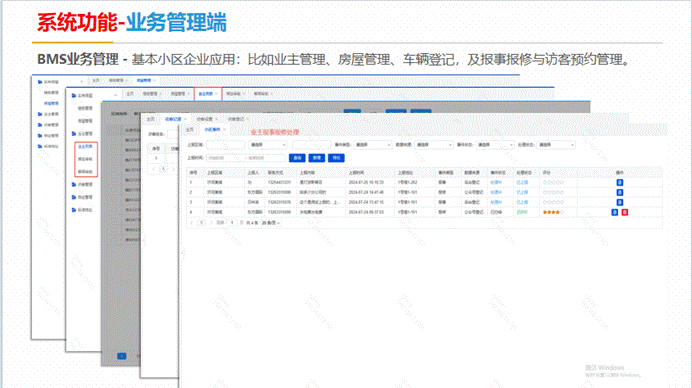Select 业主列表 tab in red outline
Viewport: 692px width, 388px height.
point(205,94)
